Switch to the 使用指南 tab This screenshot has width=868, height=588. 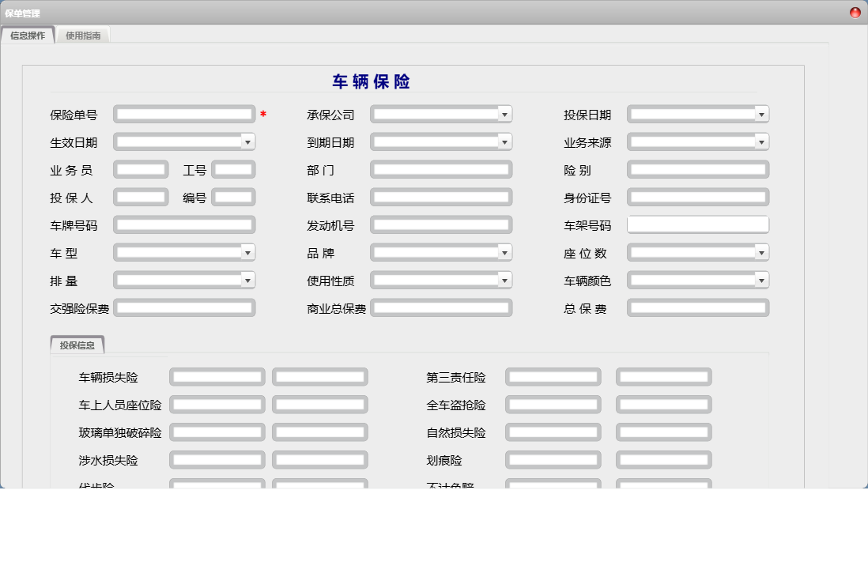click(x=82, y=35)
